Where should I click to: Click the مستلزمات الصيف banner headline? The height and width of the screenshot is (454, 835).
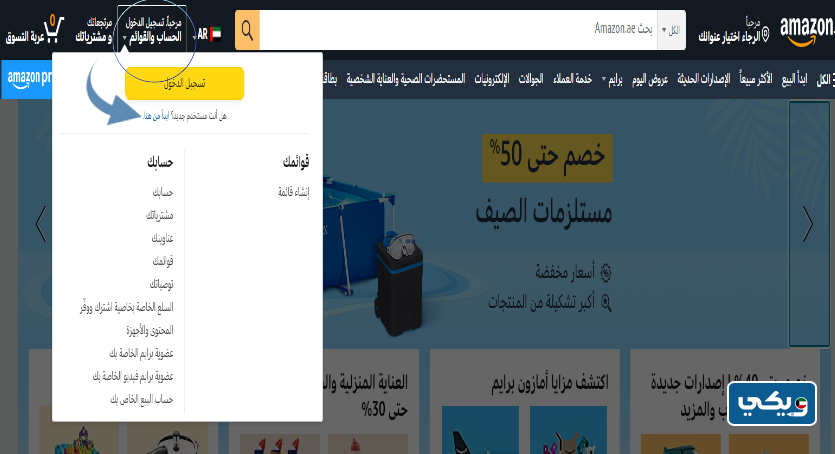click(544, 212)
